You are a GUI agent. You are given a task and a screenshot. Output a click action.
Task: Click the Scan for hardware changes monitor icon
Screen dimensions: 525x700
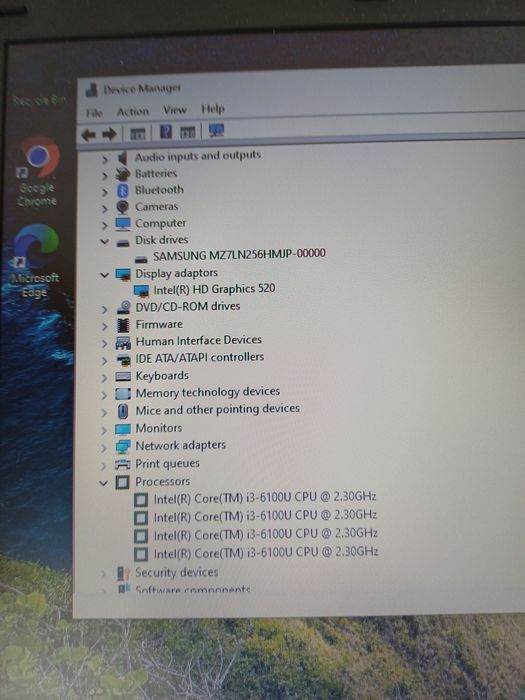[x=216, y=131]
